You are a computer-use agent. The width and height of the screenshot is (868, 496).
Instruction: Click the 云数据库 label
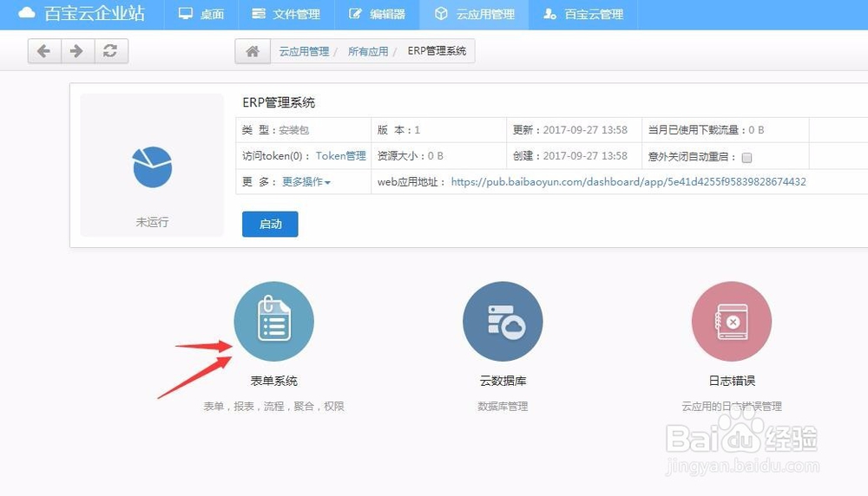(503, 381)
